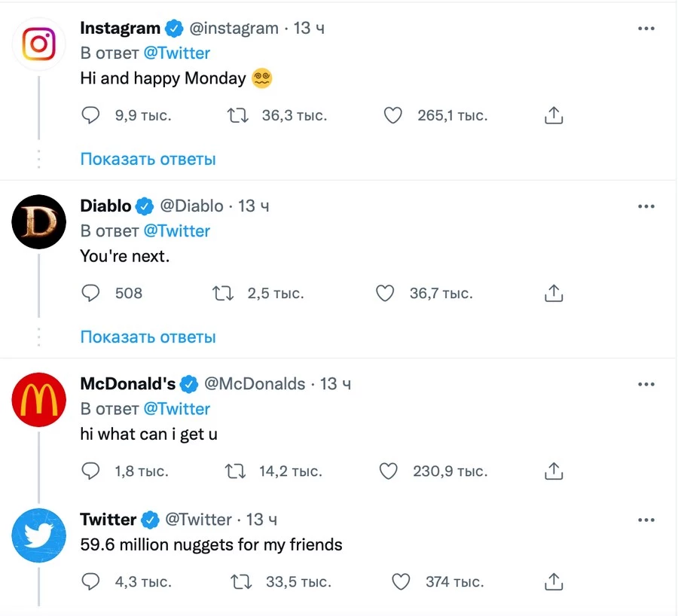Like McDonald's tweet via the heart icon
The image size is (678, 616).
coord(388,471)
